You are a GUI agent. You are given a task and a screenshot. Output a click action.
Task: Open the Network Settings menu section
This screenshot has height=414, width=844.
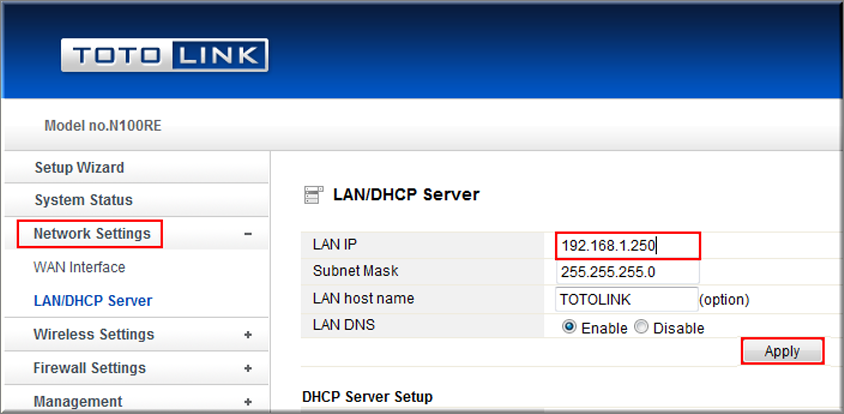coord(92,234)
